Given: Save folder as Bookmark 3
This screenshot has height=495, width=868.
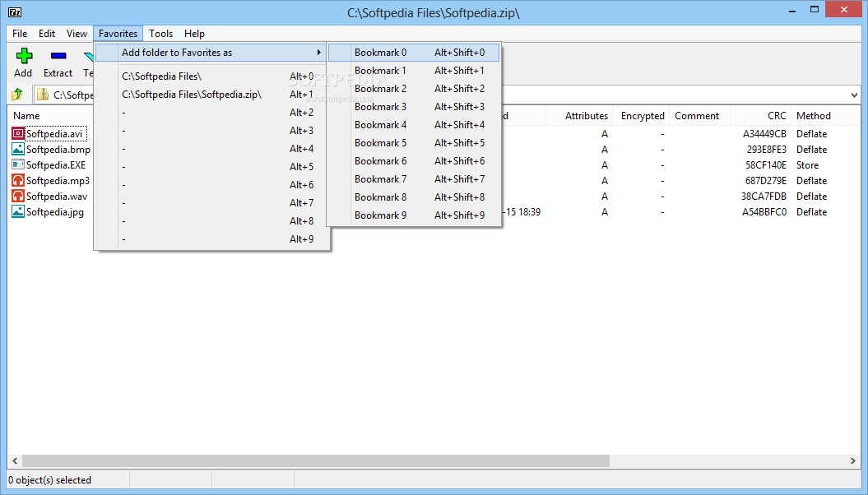Looking at the screenshot, I should point(414,107).
